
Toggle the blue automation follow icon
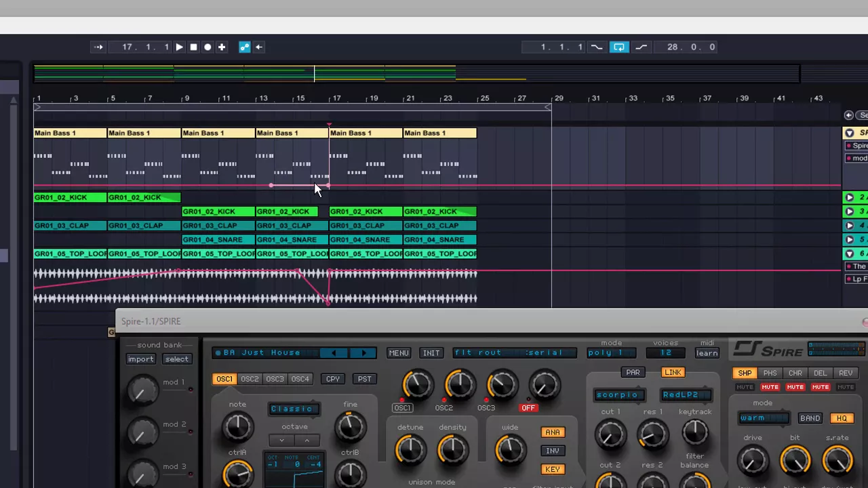pyautogui.click(x=244, y=47)
